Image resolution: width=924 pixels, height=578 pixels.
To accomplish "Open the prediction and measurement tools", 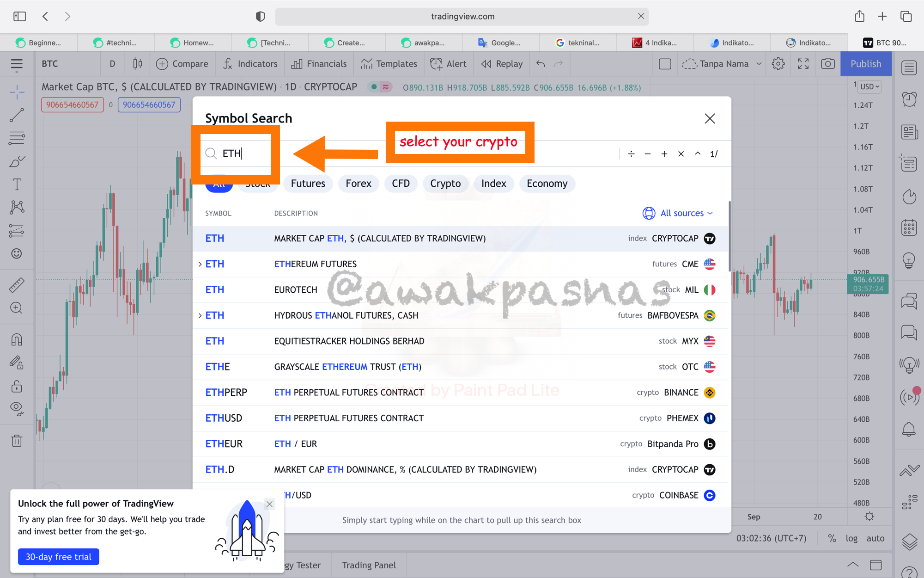I will click(17, 230).
